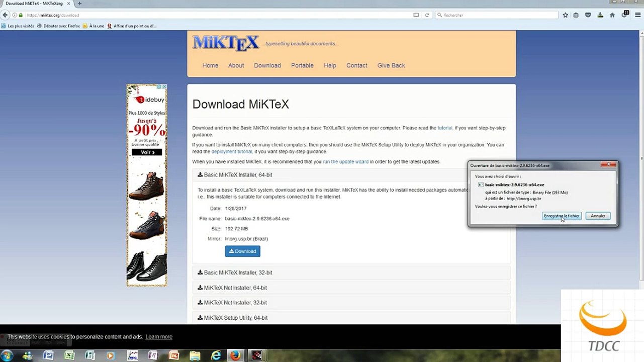The image size is (644, 362).
Task: Click the Pocket icon in toolbar
Action: (588, 15)
